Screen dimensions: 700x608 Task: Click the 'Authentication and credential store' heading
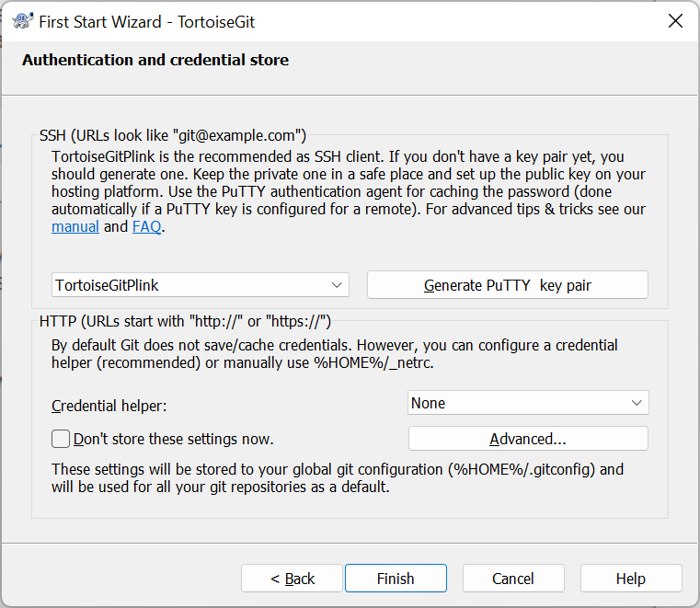(x=155, y=60)
